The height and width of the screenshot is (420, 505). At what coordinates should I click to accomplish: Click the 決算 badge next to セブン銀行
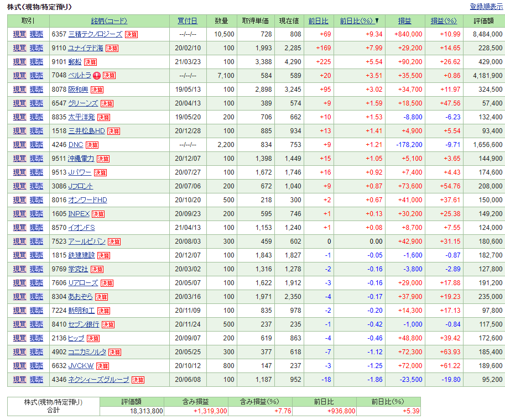(x=108, y=325)
